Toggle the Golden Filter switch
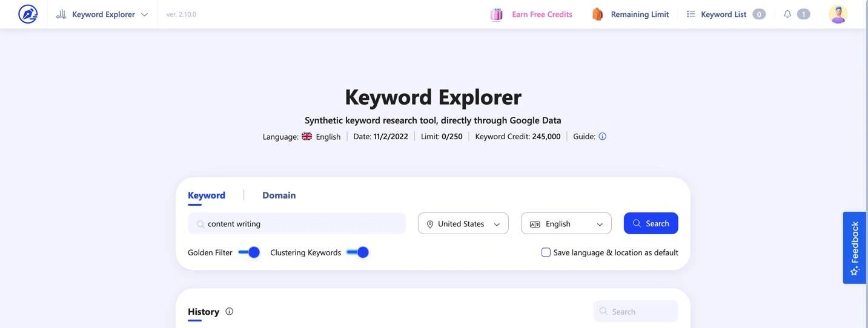This screenshot has width=868, height=328. pyautogui.click(x=249, y=252)
